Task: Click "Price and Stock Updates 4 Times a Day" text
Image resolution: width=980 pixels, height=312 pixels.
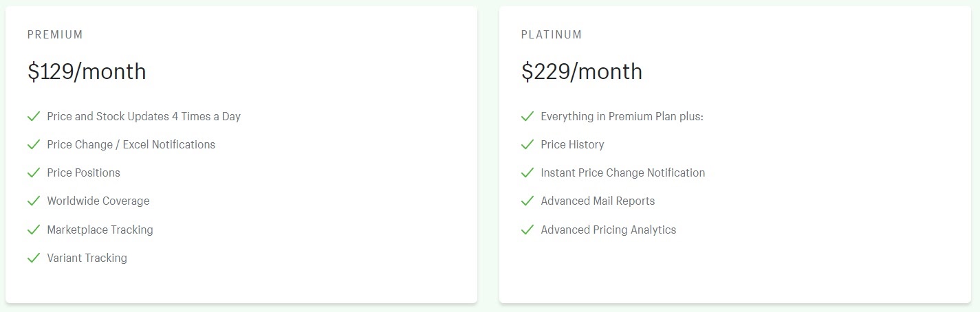Action: coord(144,117)
